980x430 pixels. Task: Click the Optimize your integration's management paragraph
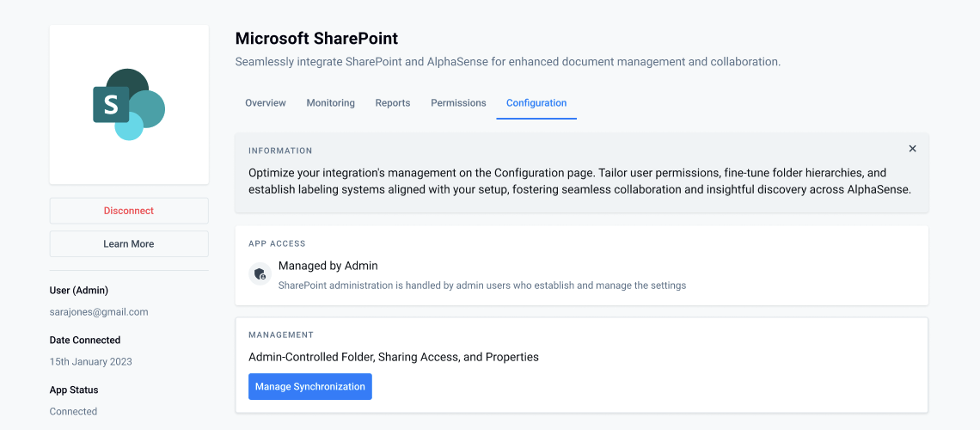[580, 181]
